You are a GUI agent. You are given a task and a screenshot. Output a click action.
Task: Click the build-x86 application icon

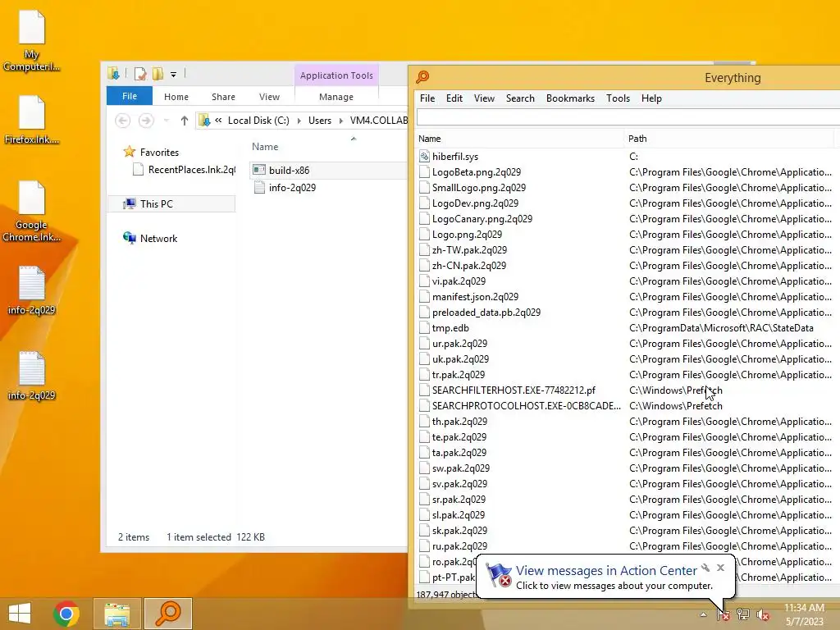[259, 170]
